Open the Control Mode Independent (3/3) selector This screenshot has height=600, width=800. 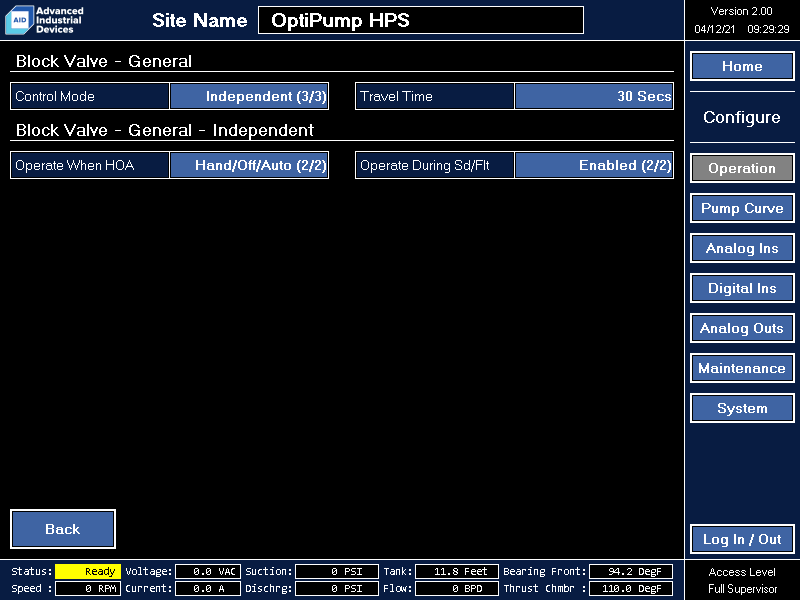[249, 96]
